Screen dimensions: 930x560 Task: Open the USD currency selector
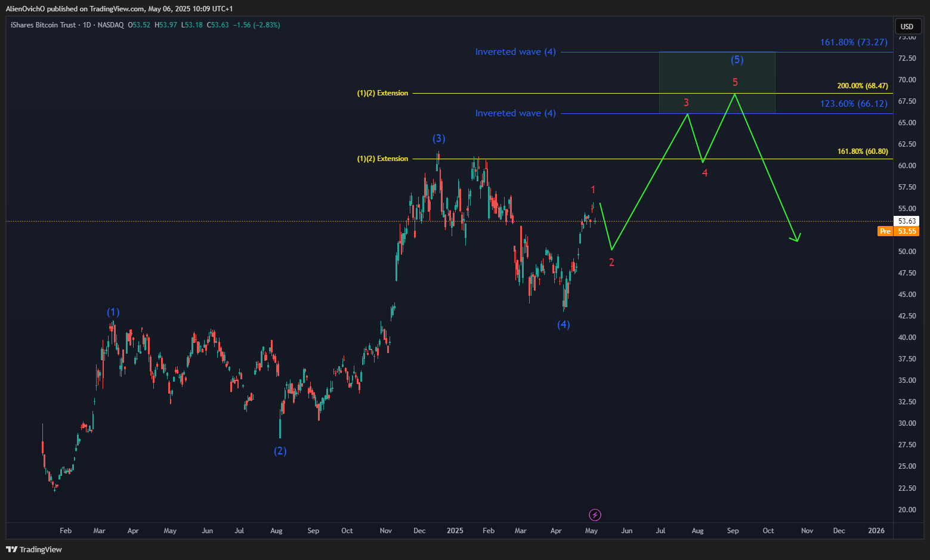pos(907,26)
